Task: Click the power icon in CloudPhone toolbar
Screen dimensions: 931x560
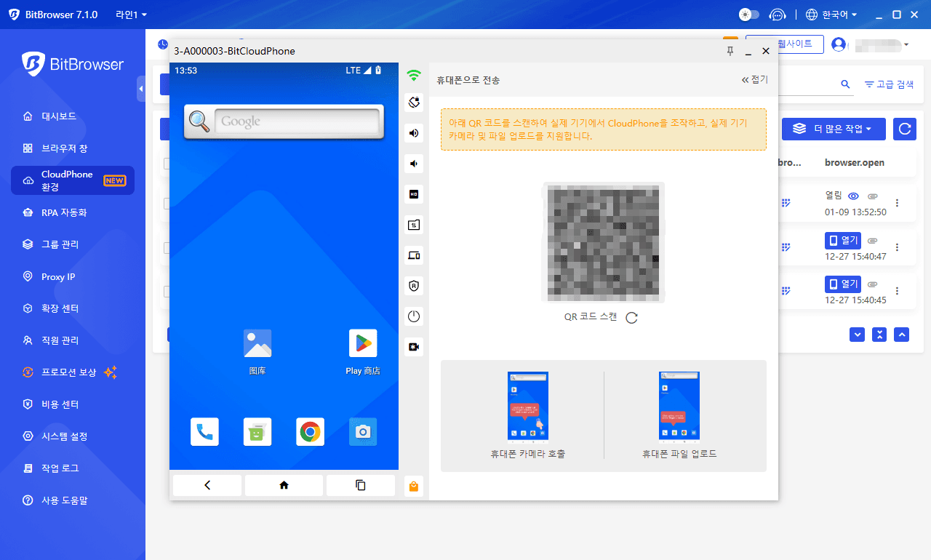Action: [x=414, y=316]
